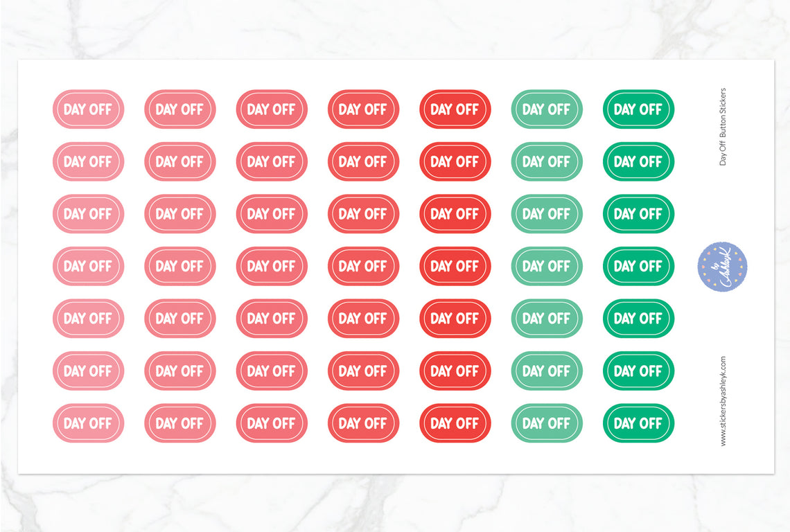Image resolution: width=790 pixels, height=532 pixels.
Task: Click the Day Off Button Stickers title text
Action: click(723, 126)
